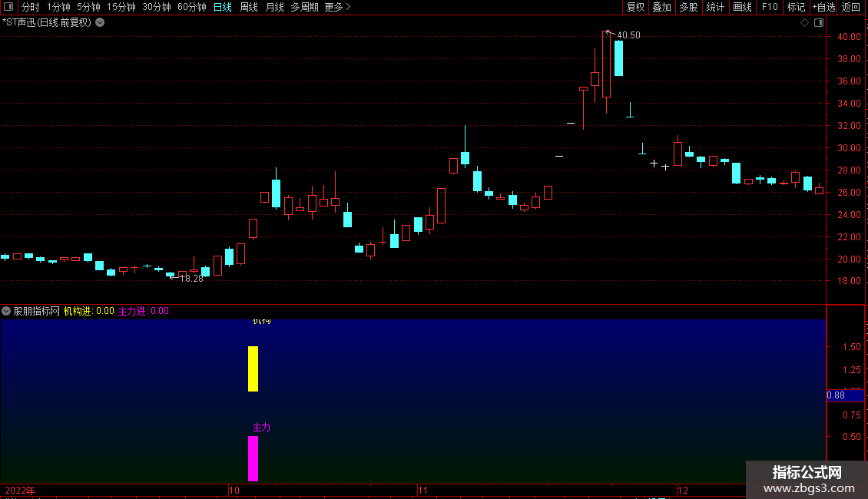
Task: Click the tall cyan candle near 40.50
Action: [x=618, y=58]
